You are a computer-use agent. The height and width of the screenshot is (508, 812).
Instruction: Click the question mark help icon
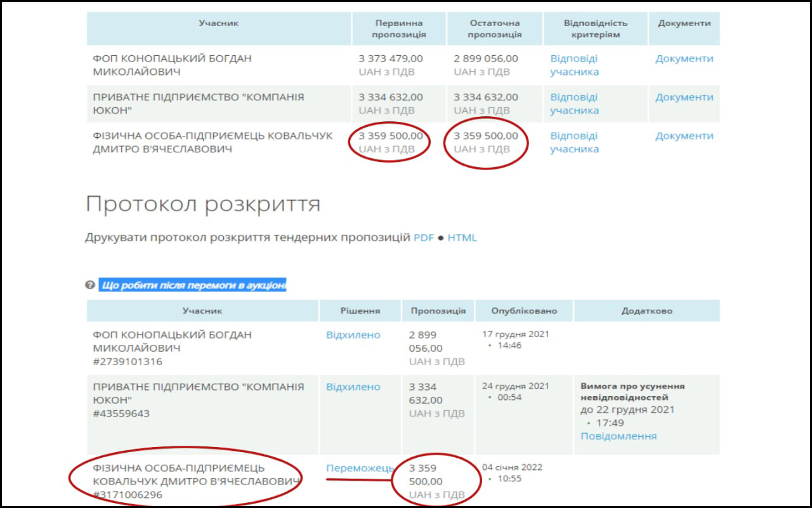[90, 285]
